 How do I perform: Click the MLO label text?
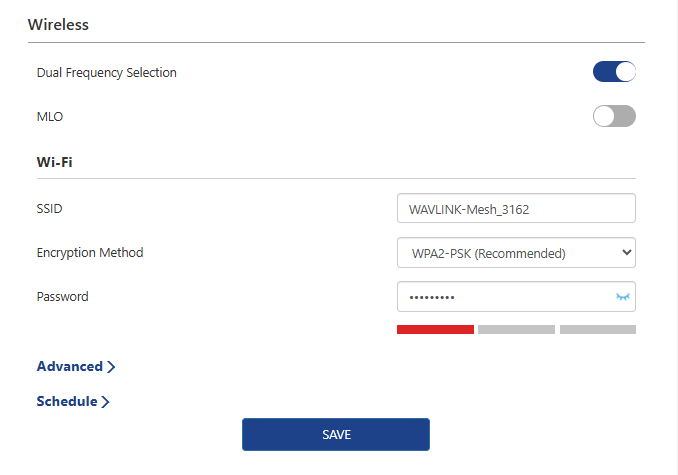(50, 117)
